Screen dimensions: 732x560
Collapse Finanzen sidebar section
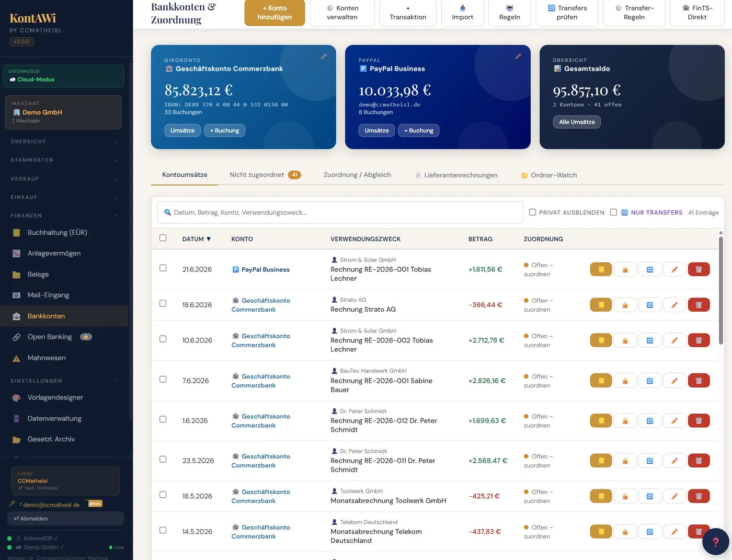(64, 215)
